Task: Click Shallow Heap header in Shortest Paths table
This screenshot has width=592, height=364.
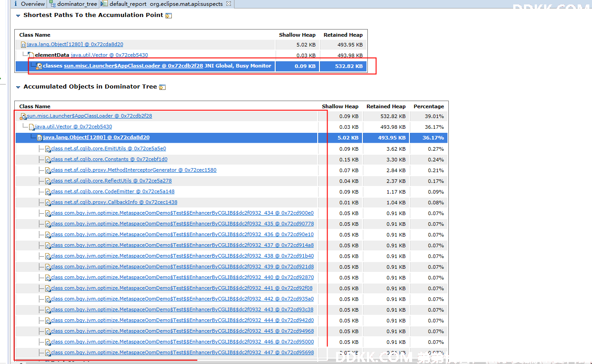Action: pos(297,35)
